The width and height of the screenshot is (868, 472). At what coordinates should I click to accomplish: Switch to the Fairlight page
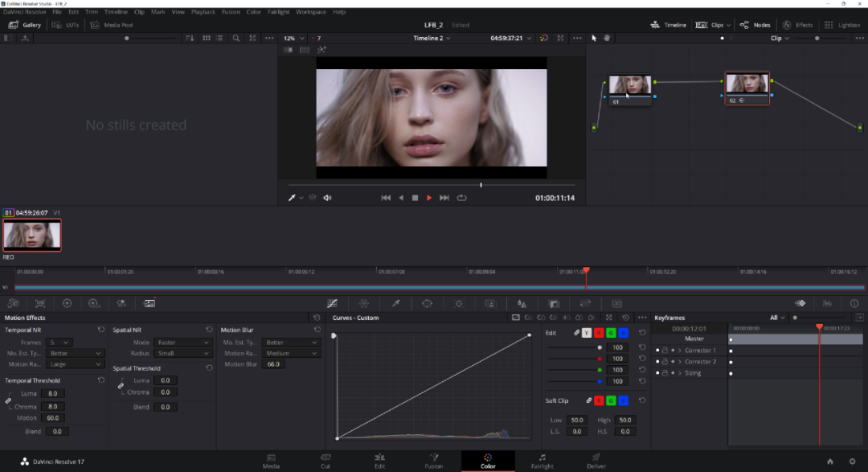tap(542, 461)
